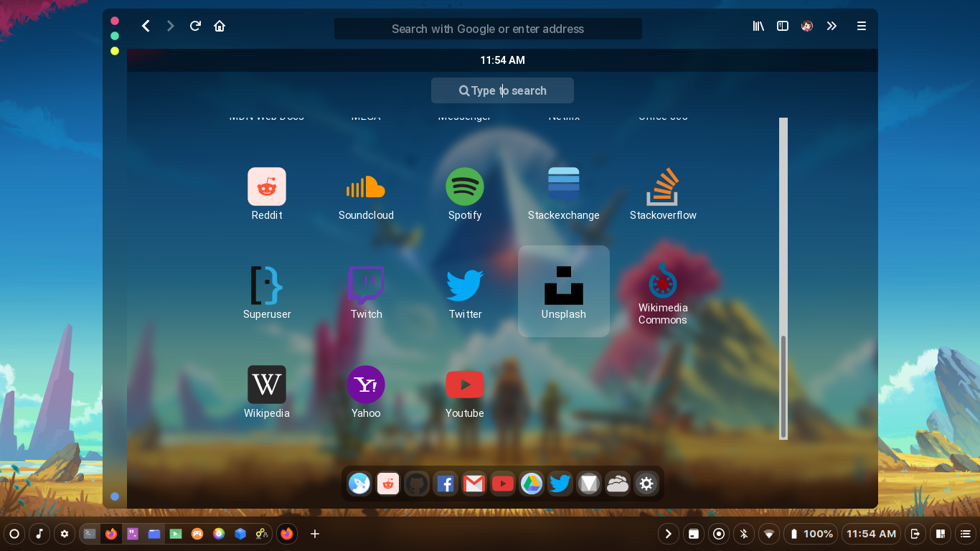Screen dimensions: 980x551
Task: Open the Gmail shortcut in the page dock
Action: click(473, 484)
